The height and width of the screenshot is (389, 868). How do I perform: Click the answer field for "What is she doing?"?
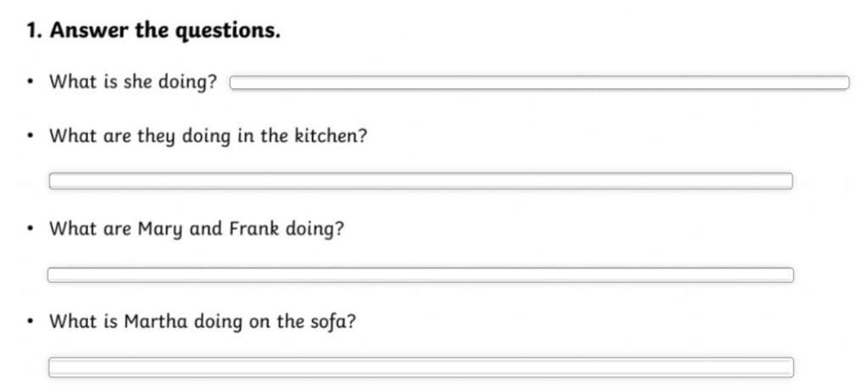539,82
